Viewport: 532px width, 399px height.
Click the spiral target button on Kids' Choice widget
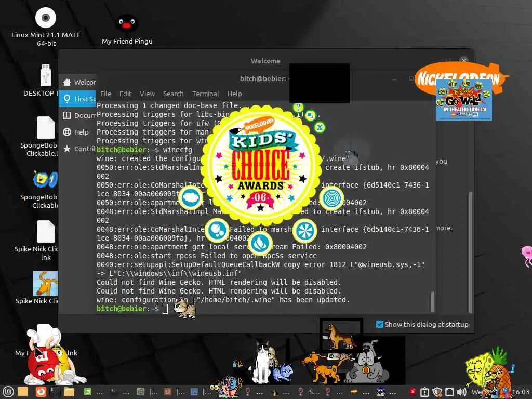tap(331, 198)
